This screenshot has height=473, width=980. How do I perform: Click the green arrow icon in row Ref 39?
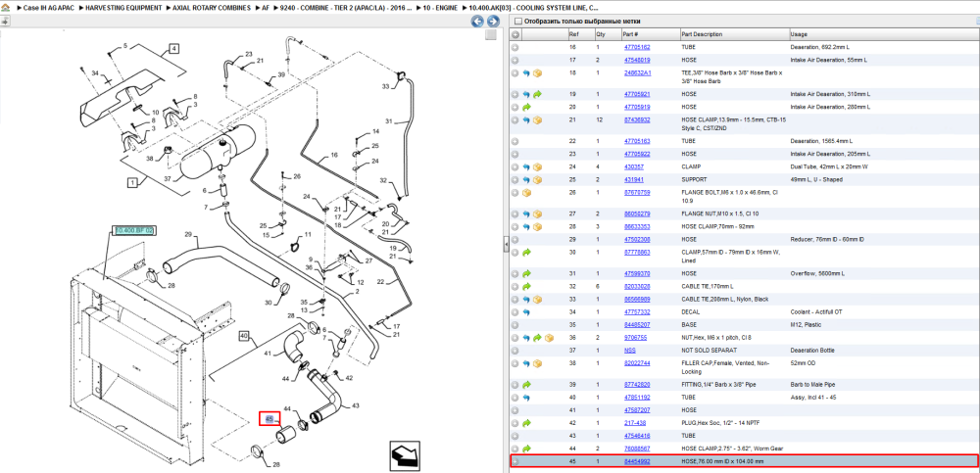[x=526, y=384]
